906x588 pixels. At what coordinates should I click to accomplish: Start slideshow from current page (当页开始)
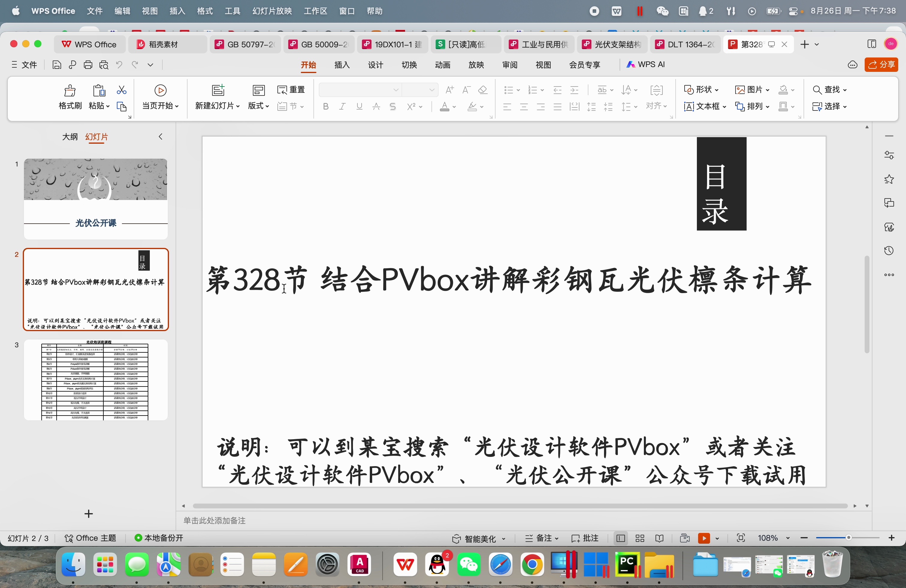160,97
